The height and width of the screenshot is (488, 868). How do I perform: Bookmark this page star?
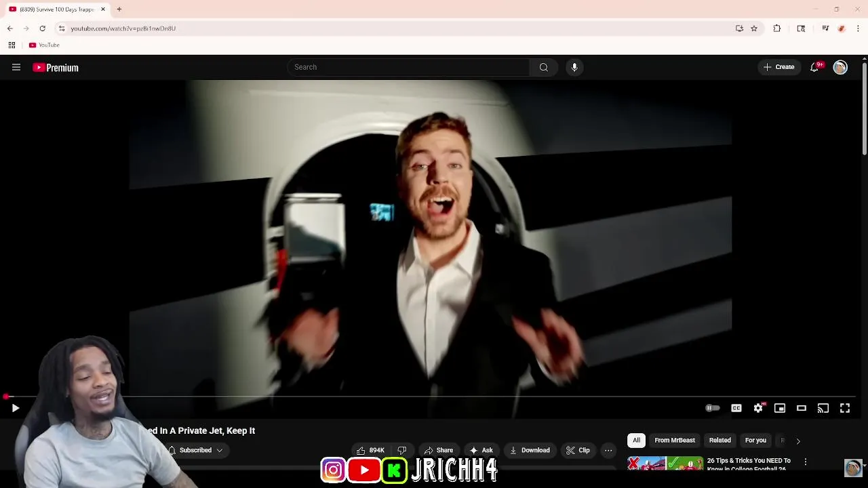754,28
